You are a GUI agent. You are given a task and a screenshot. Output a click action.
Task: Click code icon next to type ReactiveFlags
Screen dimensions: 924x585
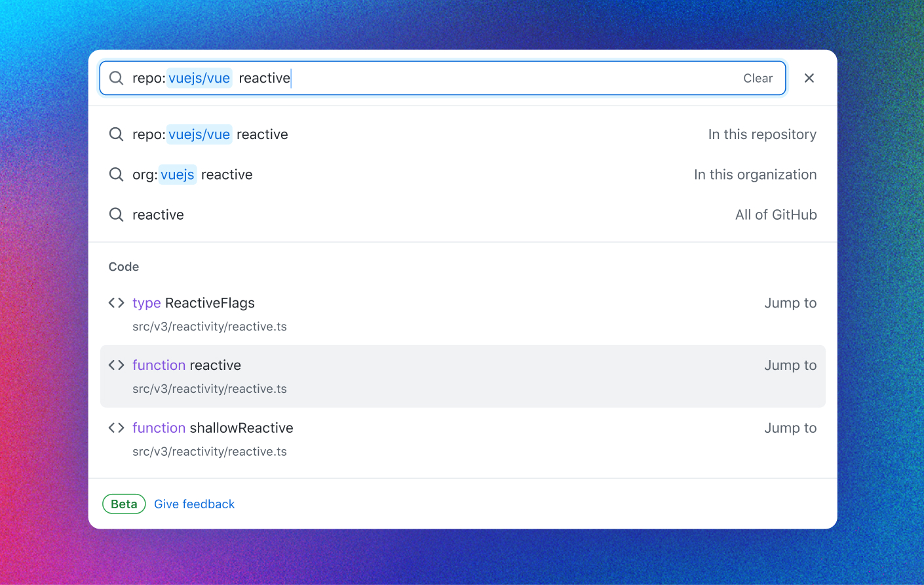(x=116, y=302)
